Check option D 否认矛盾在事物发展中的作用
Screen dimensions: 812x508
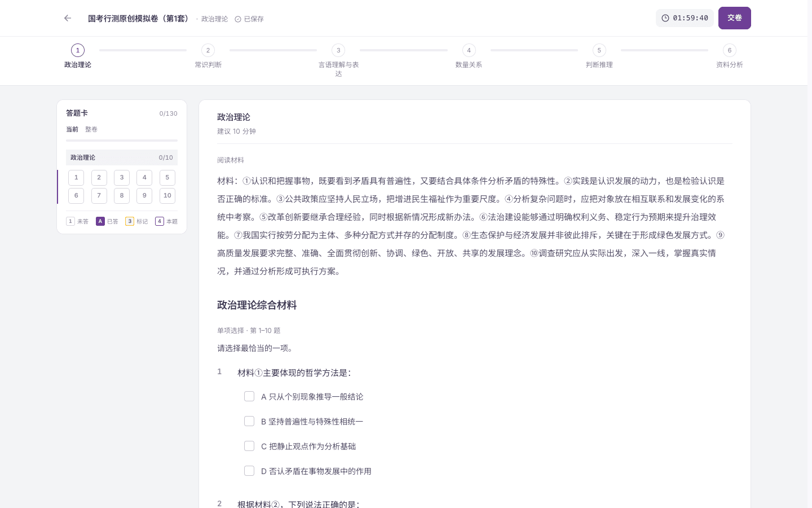pyautogui.click(x=249, y=471)
